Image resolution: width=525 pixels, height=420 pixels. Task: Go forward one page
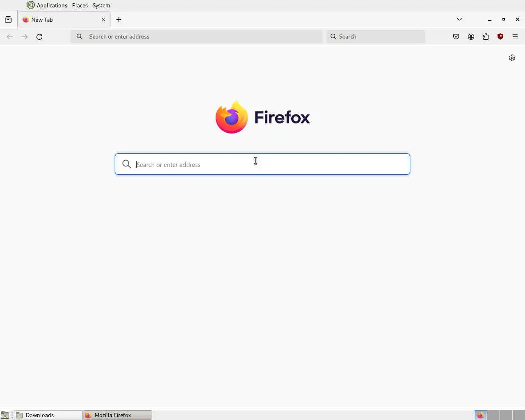(x=25, y=37)
